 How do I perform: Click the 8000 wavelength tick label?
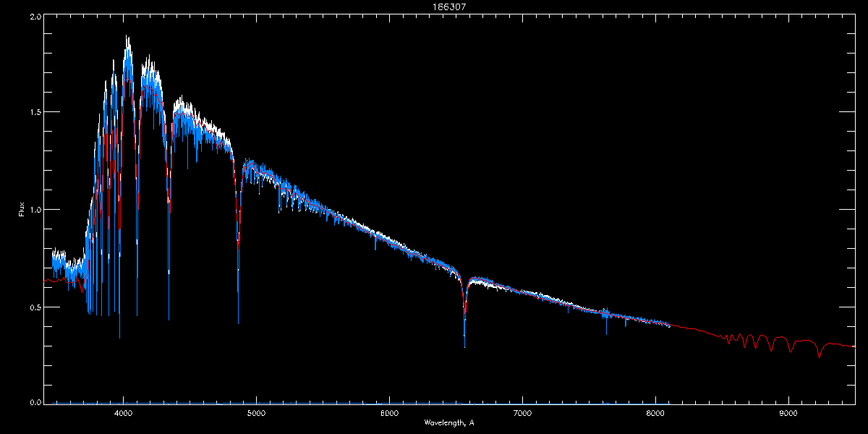point(655,414)
